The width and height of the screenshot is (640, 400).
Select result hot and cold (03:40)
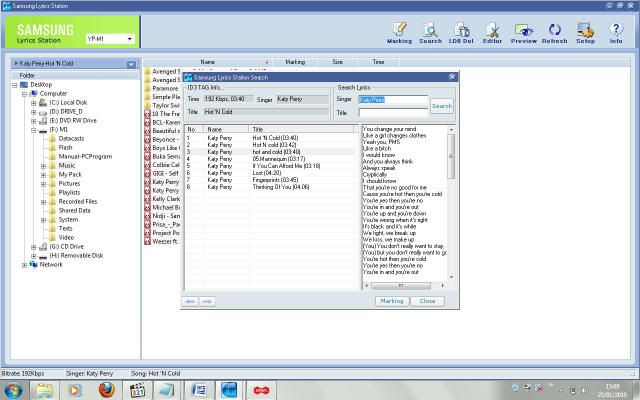(x=269, y=152)
